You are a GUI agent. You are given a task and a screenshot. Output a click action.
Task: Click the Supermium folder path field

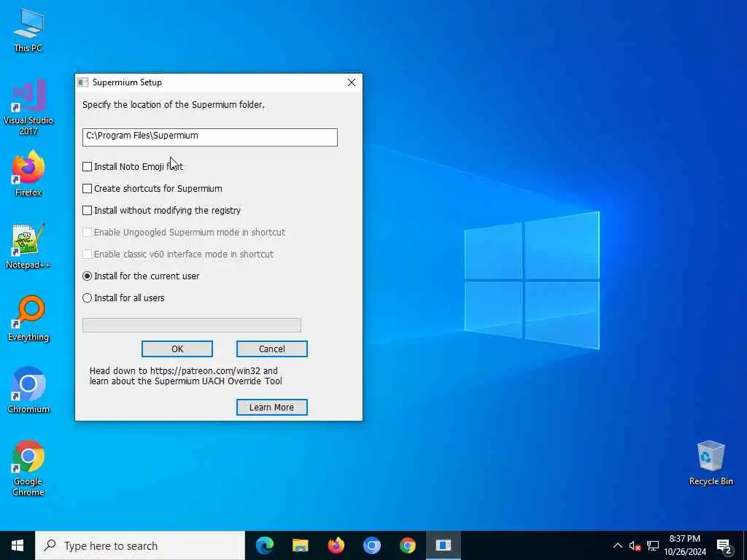pos(209,137)
